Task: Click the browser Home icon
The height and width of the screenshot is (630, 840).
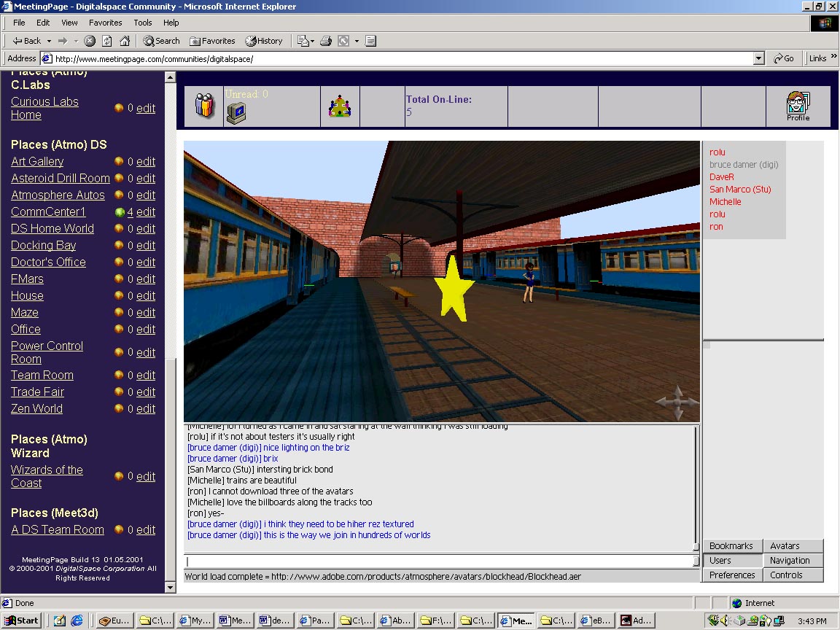Action: [x=125, y=41]
